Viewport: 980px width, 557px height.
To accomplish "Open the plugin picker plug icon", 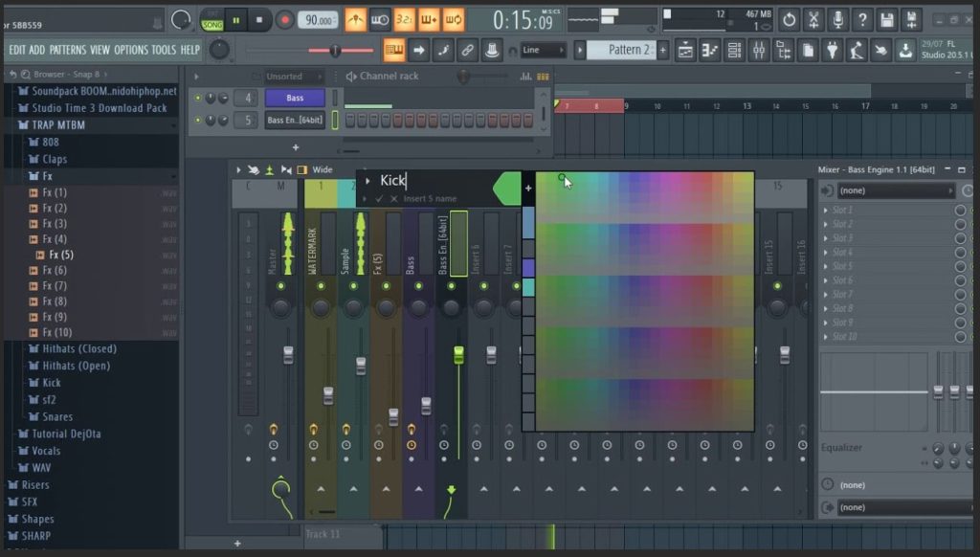I will [832, 50].
